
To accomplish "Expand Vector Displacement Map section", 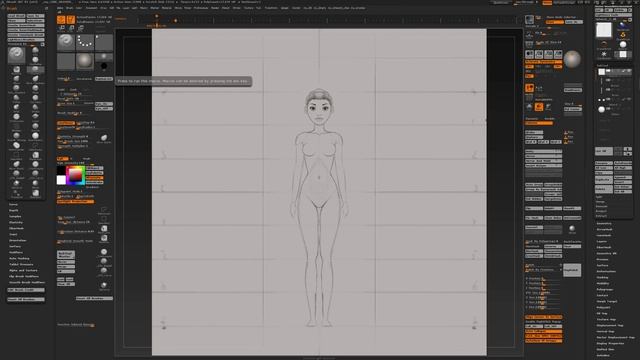I will point(616,338).
